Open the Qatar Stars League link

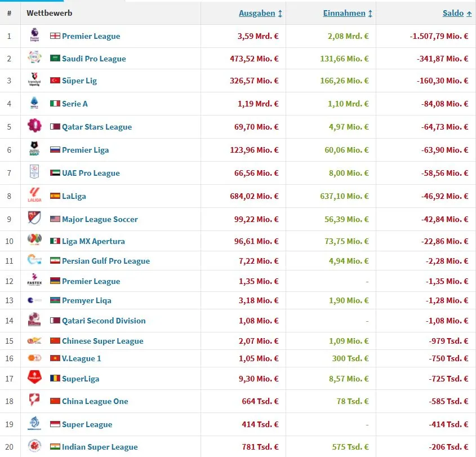(97, 127)
